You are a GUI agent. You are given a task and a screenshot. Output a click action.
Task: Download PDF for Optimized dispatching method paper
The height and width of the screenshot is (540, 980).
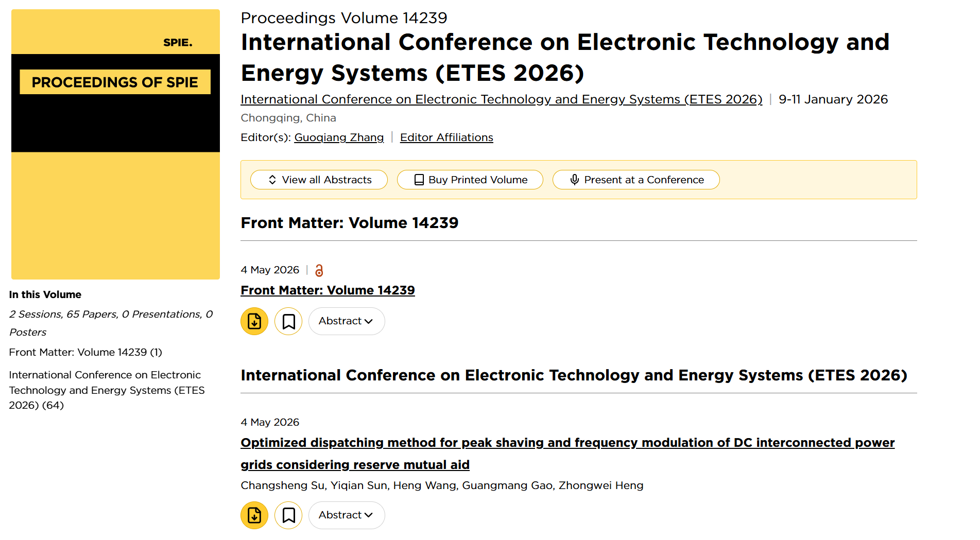coord(254,515)
